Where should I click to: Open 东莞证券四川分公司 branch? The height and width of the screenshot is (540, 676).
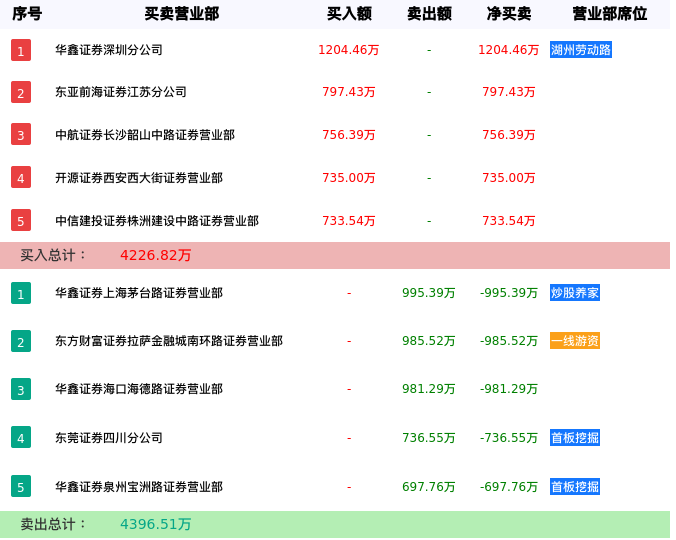[x=109, y=438]
